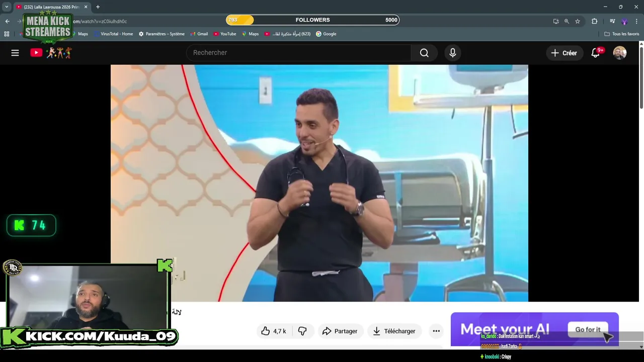
Task: Close the Lalla Laaroussa tab
Action: point(86,7)
